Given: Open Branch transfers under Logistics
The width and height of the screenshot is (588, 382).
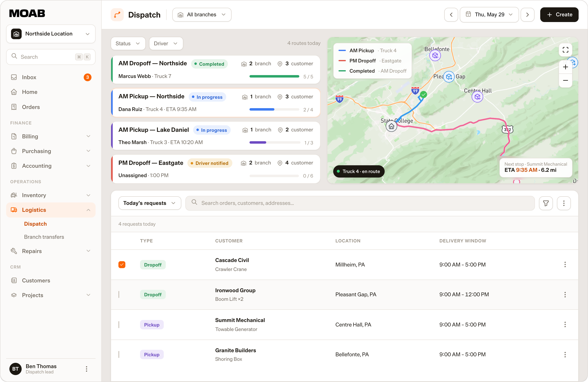Looking at the screenshot, I should [44, 237].
